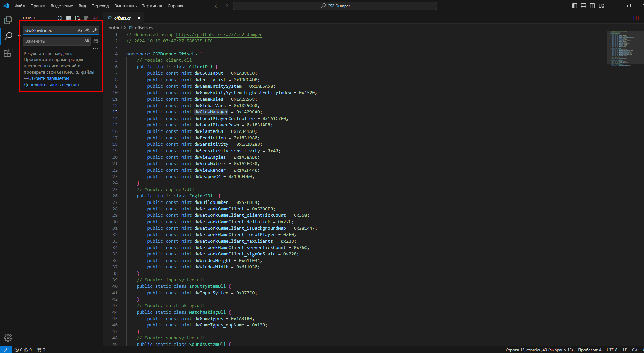This screenshot has width=644, height=353.
Task: Open the Справка menu
Action: pos(176,6)
